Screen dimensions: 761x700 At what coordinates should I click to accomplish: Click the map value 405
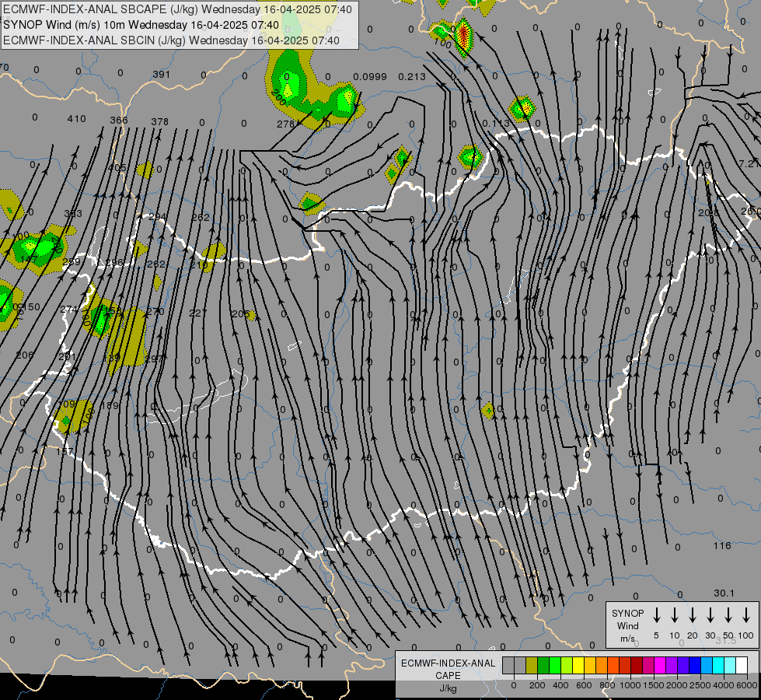pos(117,167)
